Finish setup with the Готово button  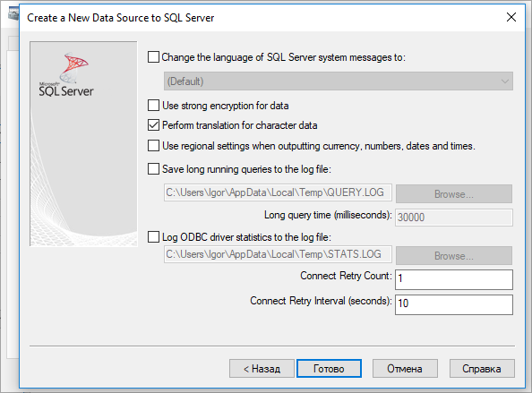click(x=329, y=369)
